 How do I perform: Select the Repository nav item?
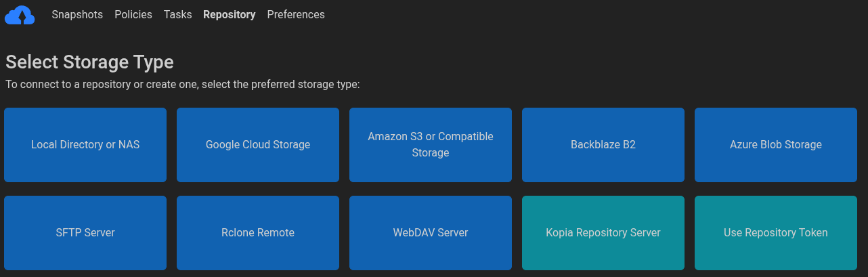pos(230,14)
